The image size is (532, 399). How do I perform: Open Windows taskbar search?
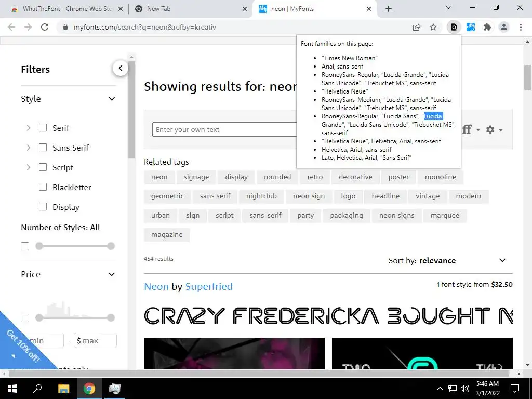[37, 389]
